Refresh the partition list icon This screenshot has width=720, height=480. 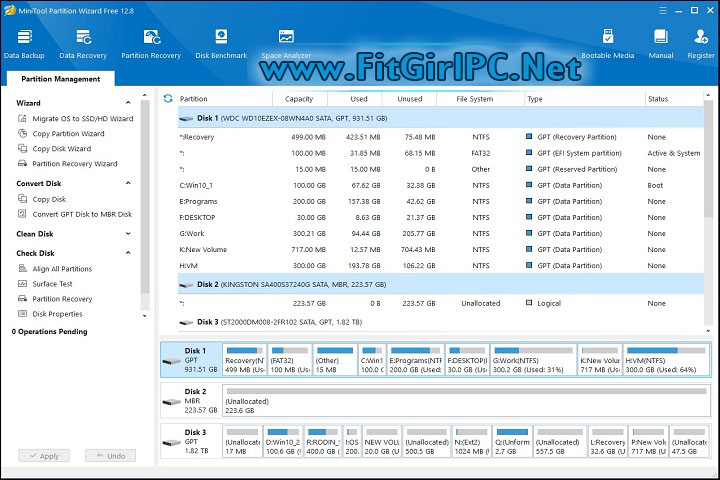tap(168, 98)
